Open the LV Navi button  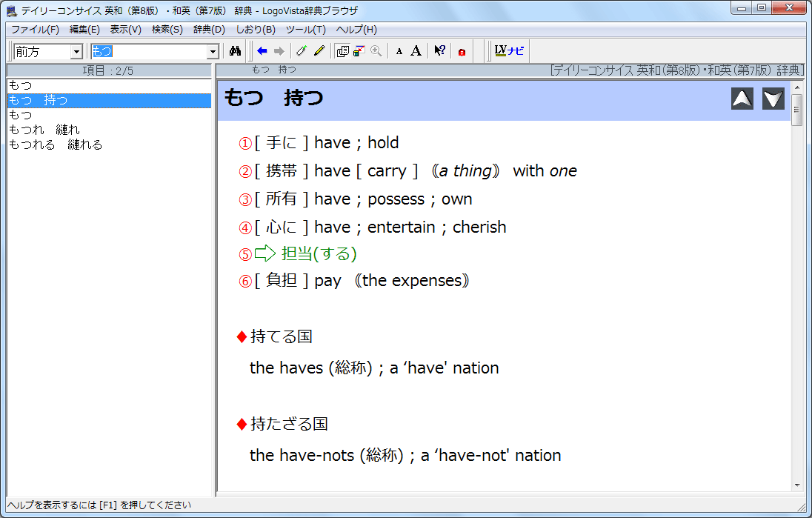pos(509,51)
